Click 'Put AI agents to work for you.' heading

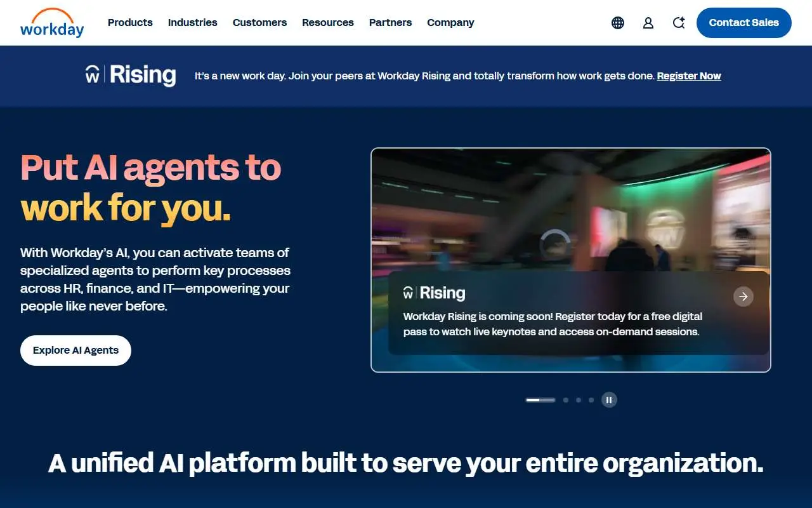pos(151,187)
